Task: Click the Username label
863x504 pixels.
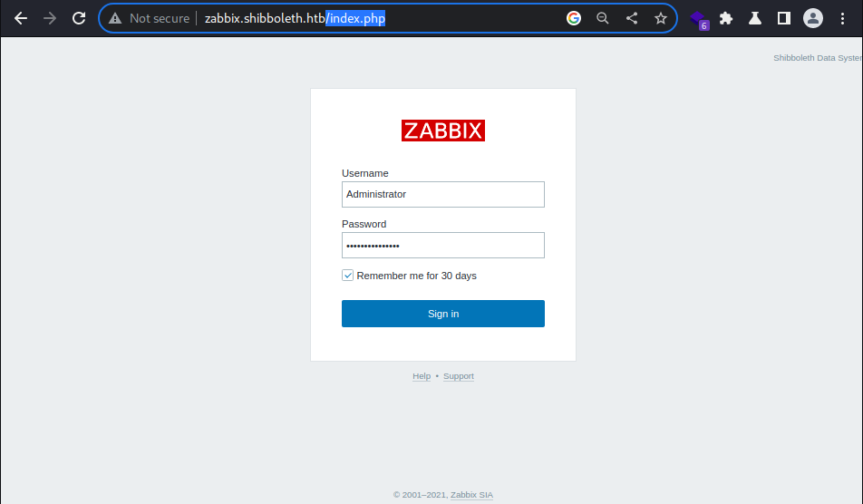Action: 365,173
